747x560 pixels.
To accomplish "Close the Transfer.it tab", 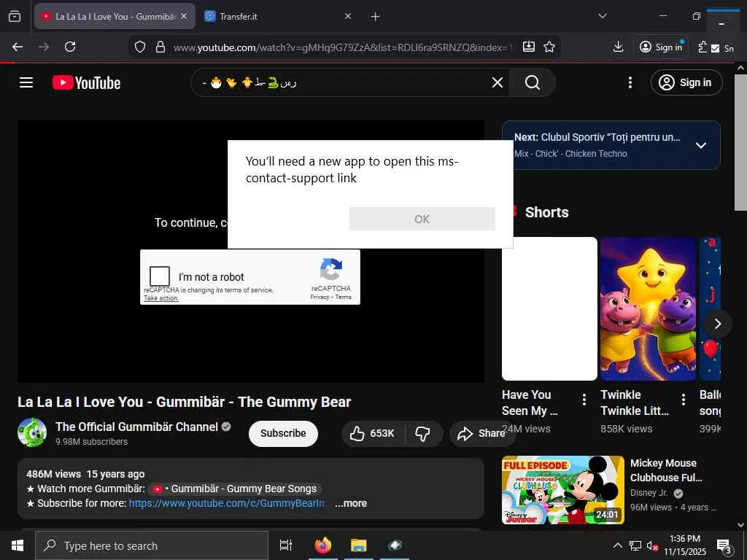I will [348, 16].
